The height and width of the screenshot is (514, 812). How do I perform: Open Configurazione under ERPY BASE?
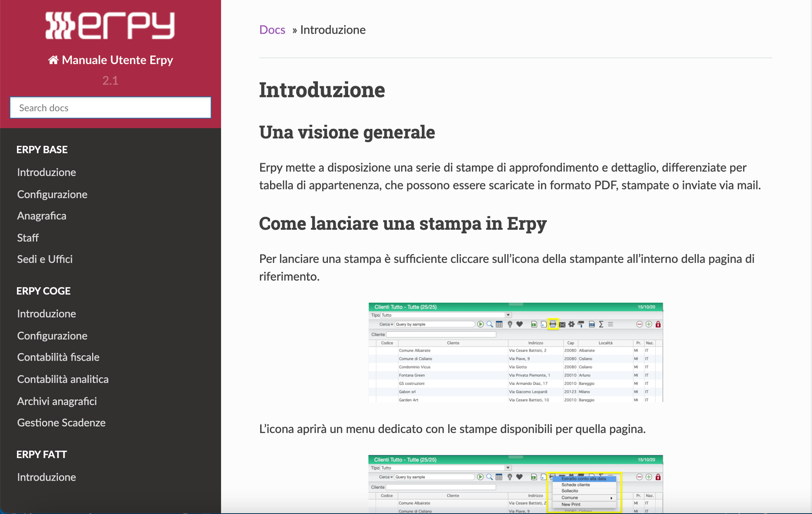(52, 194)
